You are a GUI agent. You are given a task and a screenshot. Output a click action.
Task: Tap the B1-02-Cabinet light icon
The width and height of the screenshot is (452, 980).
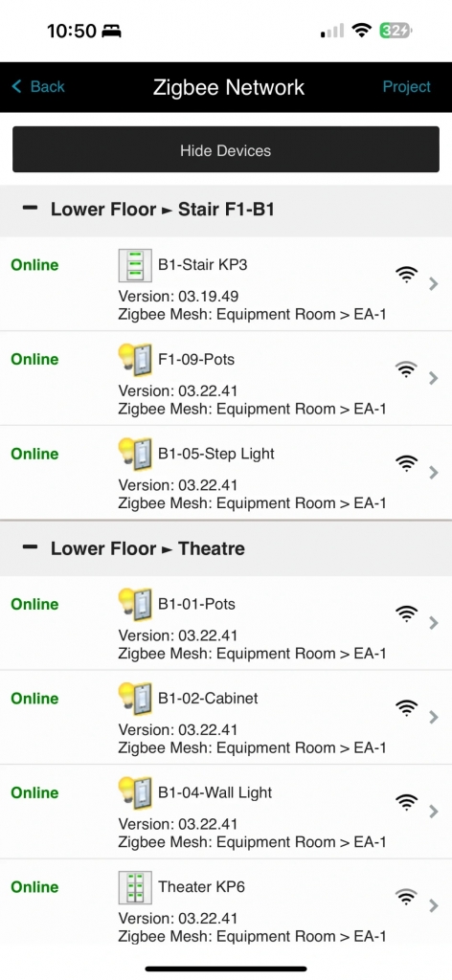135,699
